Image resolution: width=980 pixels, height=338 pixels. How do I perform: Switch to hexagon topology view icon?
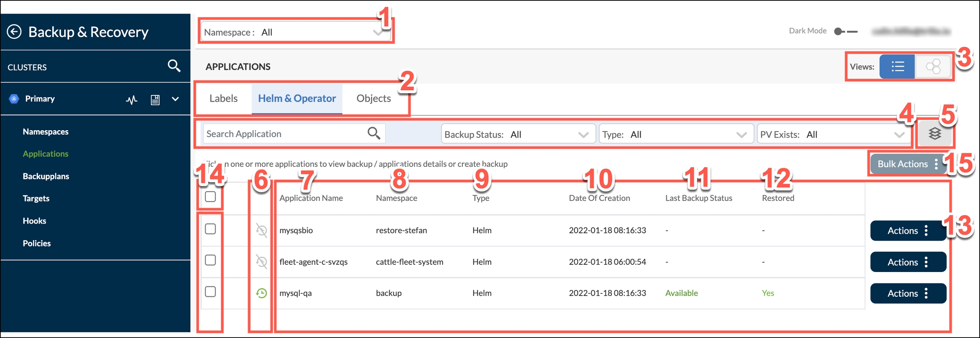933,67
